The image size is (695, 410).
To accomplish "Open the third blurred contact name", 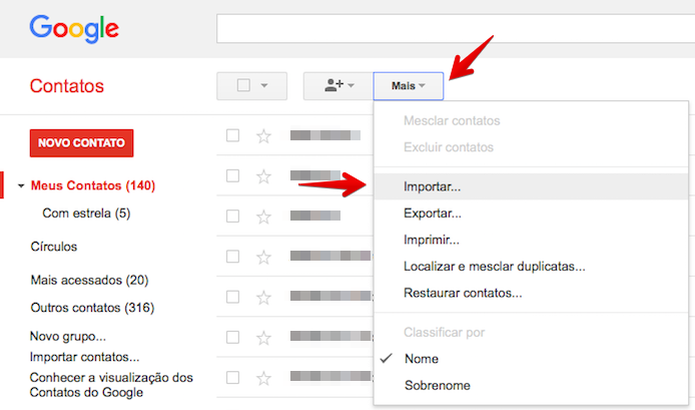I will click(x=315, y=216).
